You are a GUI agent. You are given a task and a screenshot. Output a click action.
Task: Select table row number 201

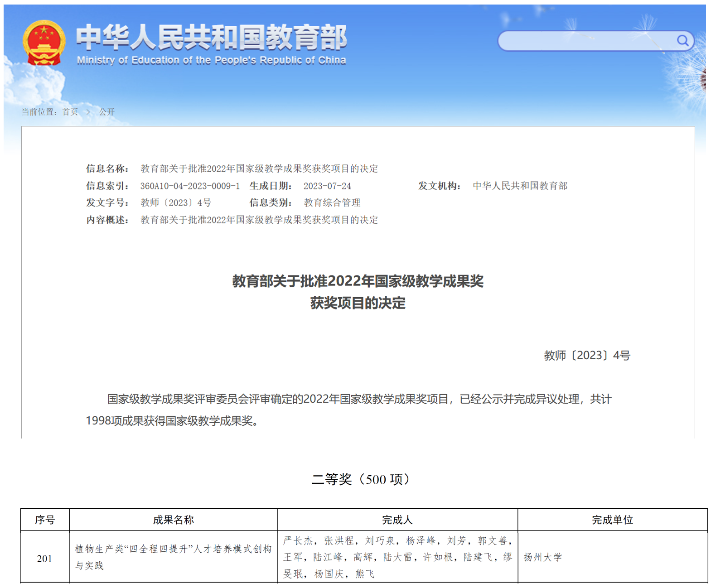(44, 559)
